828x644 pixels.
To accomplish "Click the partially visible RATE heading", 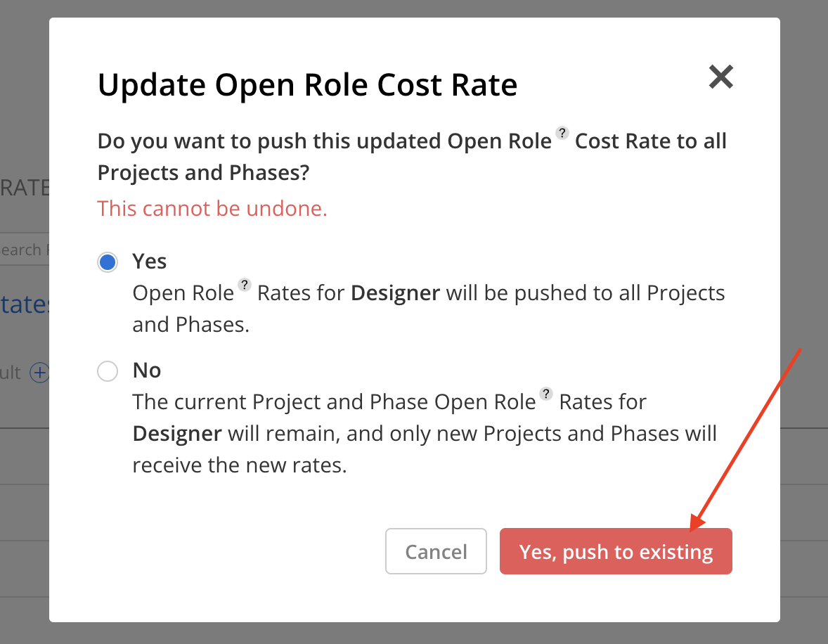I will point(25,188).
